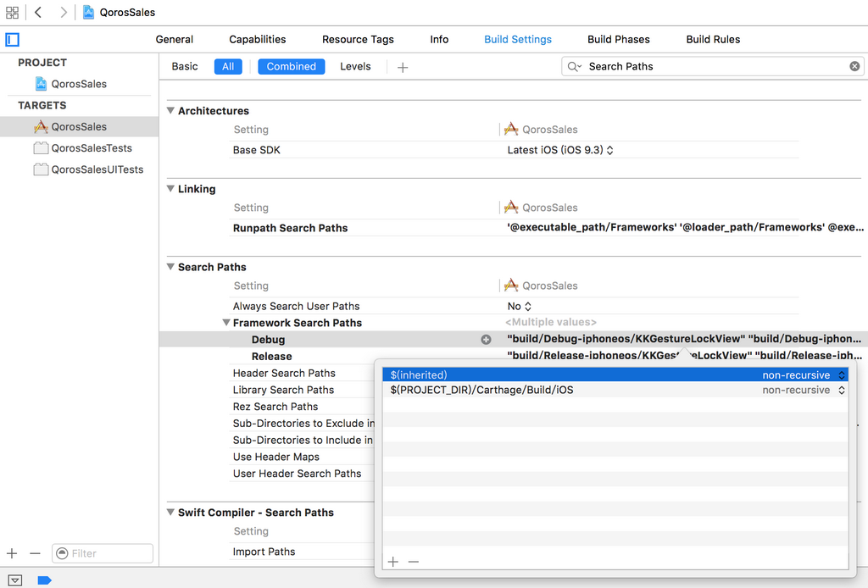Switch to the Build Rules tab

tap(713, 39)
